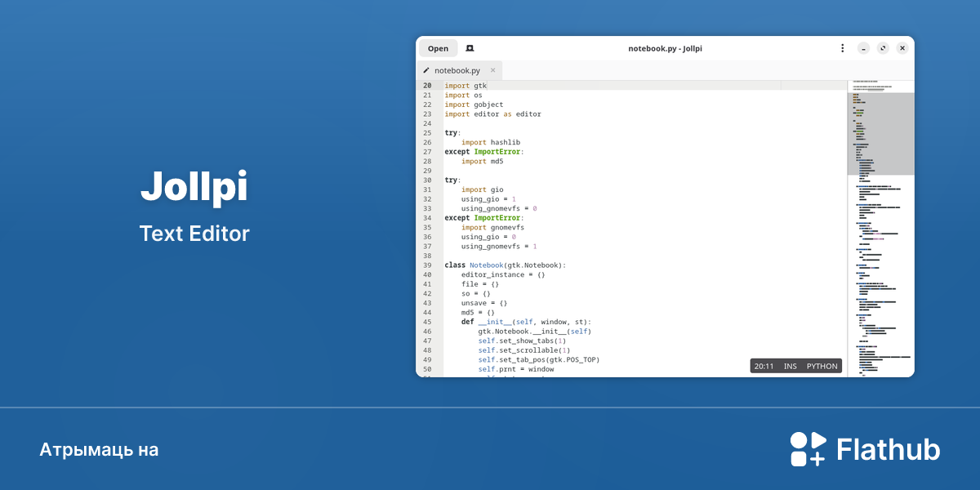Click the minimap highlighted viewport region

click(x=880, y=133)
